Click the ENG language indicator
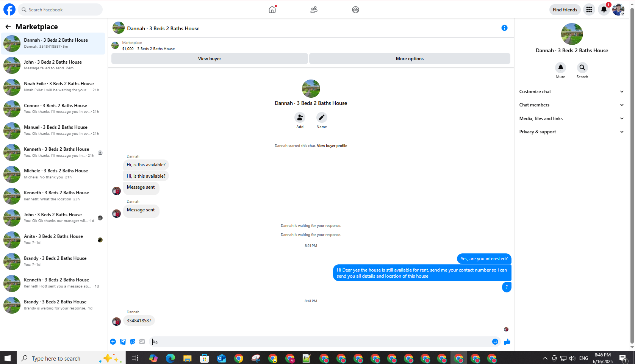This screenshot has height=364, width=635. [583, 358]
